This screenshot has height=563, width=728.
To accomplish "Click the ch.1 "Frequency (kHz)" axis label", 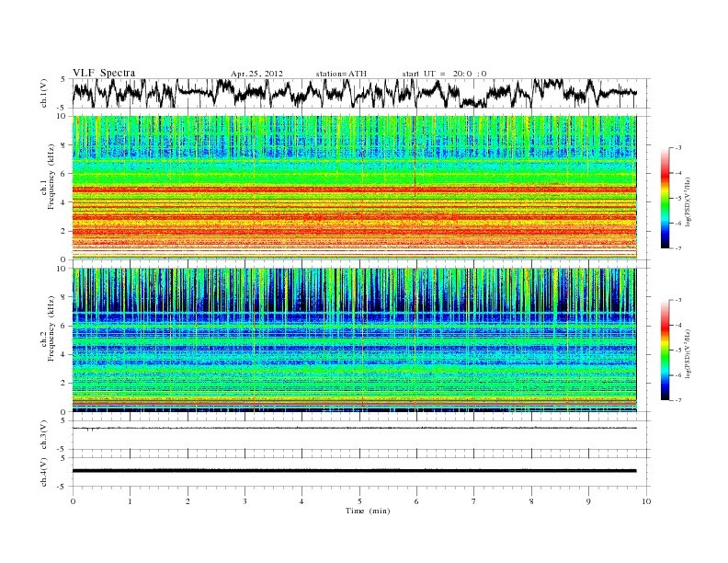I will click(x=51, y=177).
